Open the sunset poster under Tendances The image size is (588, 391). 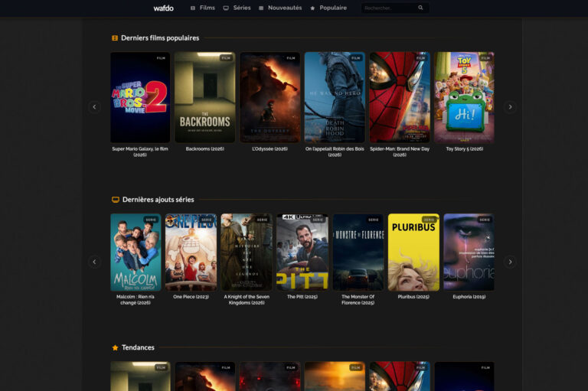click(x=335, y=376)
